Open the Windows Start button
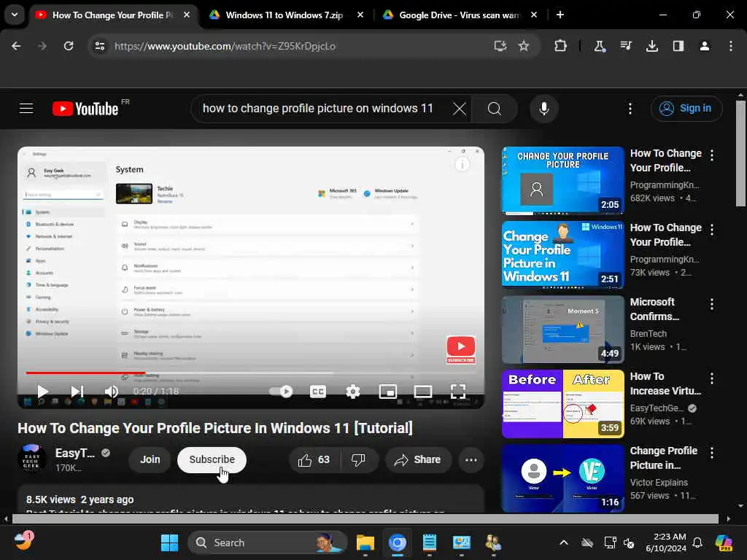Image resolution: width=747 pixels, height=560 pixels. coord(169,542)
